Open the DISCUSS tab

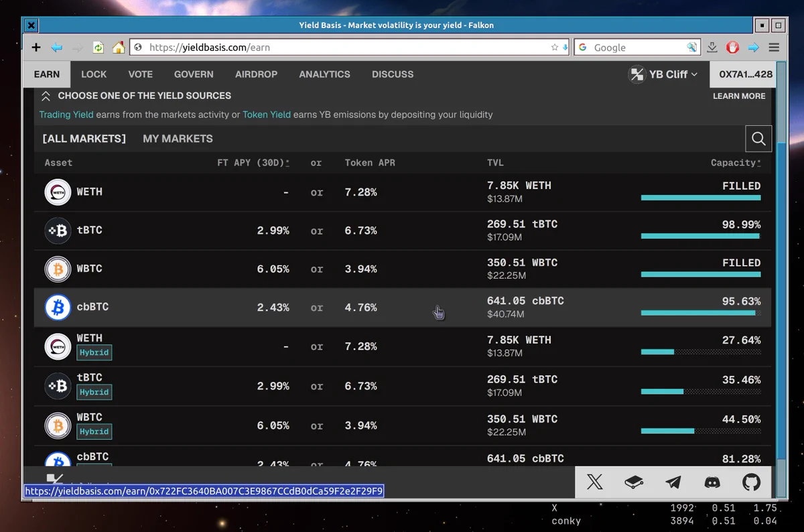(393, 74)
